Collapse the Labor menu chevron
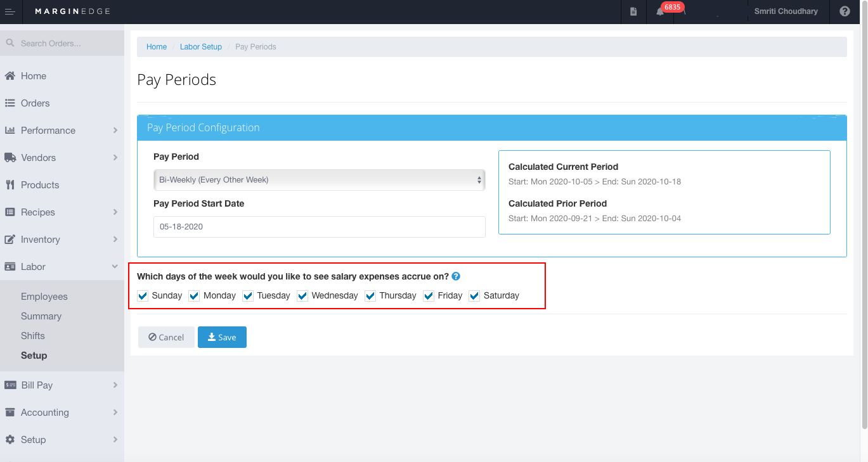The image size is (868, 462). tap(115, 267)
